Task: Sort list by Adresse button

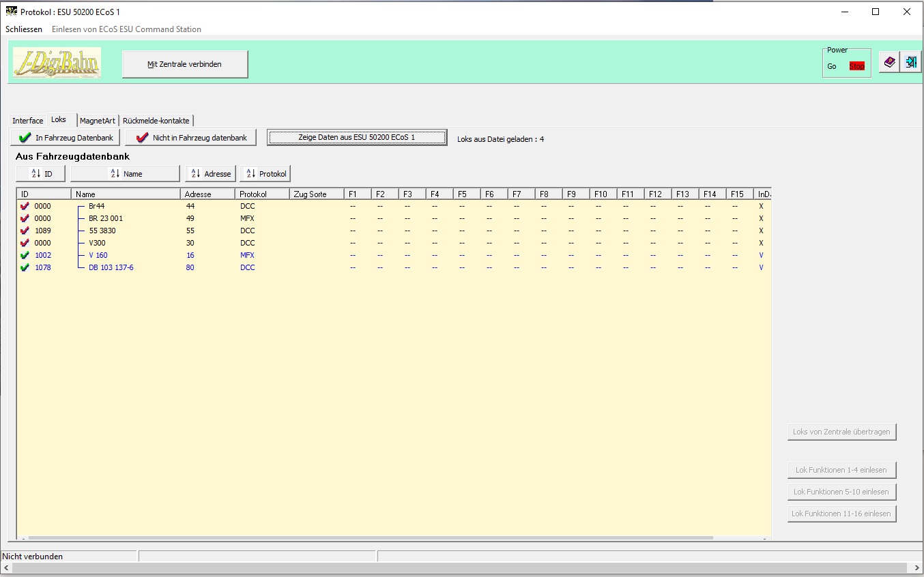Action: tap(211, 174)
